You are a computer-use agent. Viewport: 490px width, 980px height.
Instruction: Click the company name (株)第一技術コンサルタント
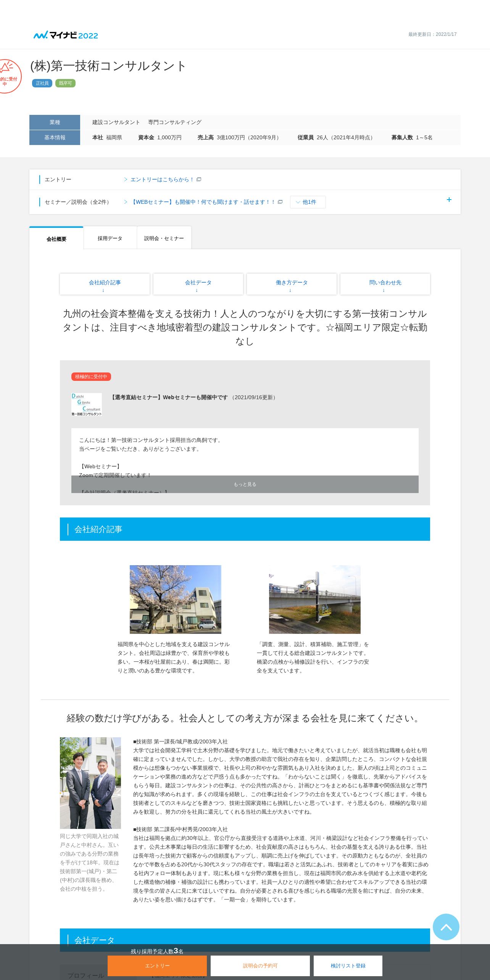(x=108, y=66)
